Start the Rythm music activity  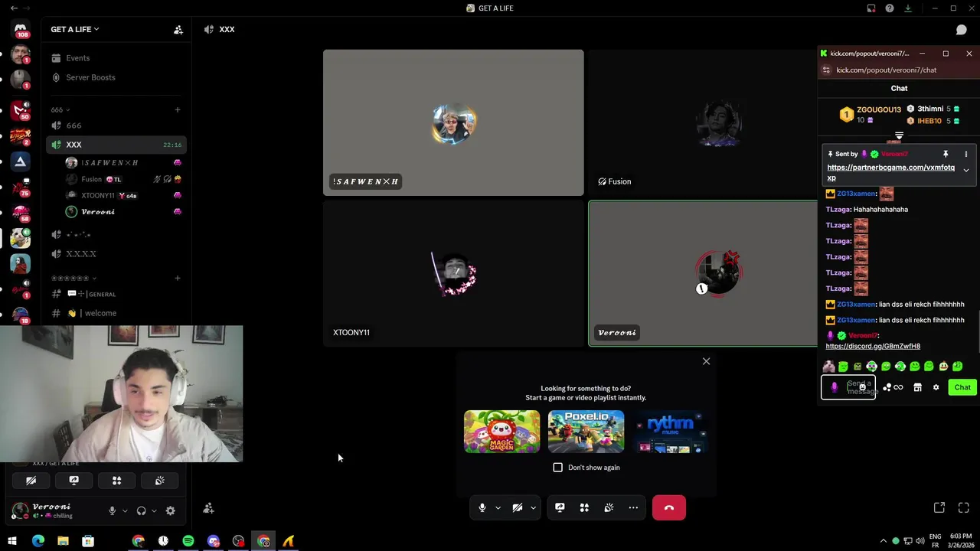click(x=670, y=432)
